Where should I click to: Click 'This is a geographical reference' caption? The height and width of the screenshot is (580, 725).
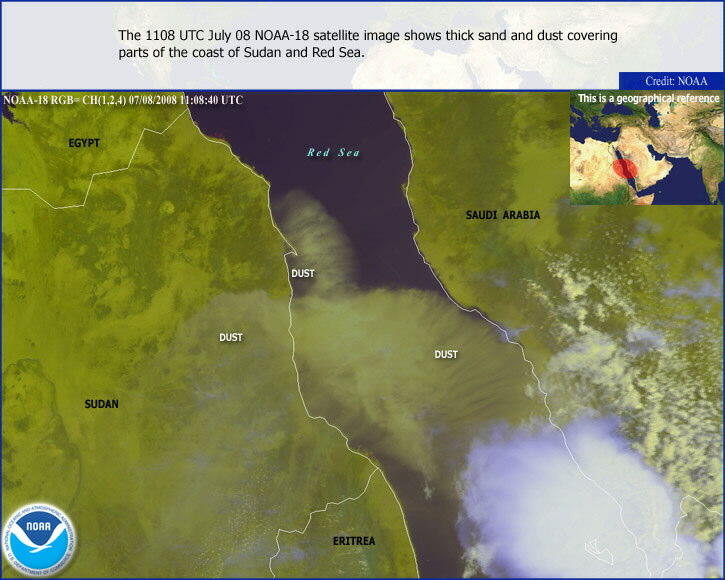pos(648,99)
